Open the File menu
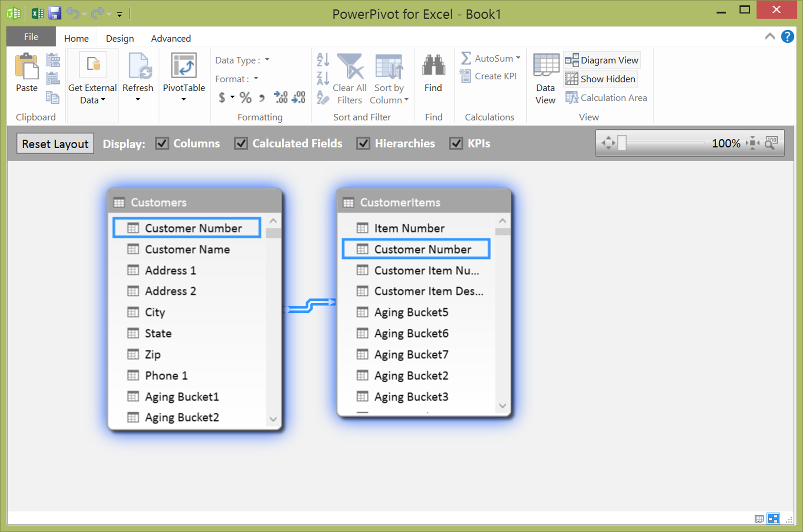 31,37
